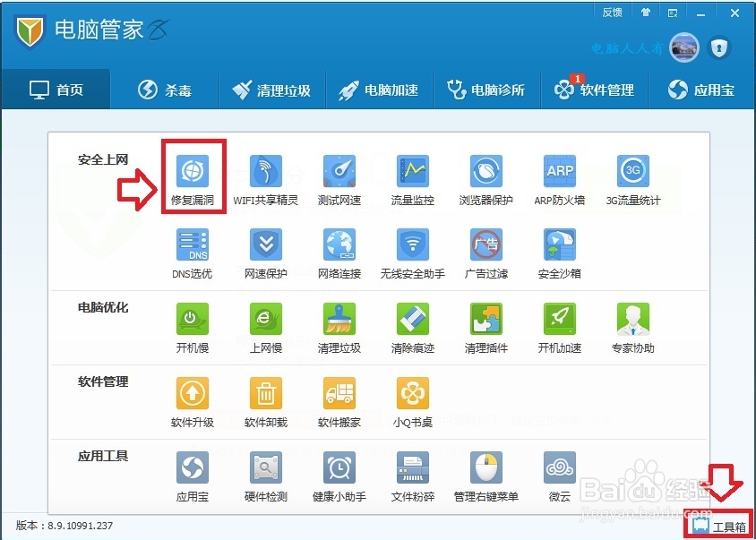This screenshot has width=756, height=540.
Task: Open 流量监控 traffic monitor
Action: [413, 179]
